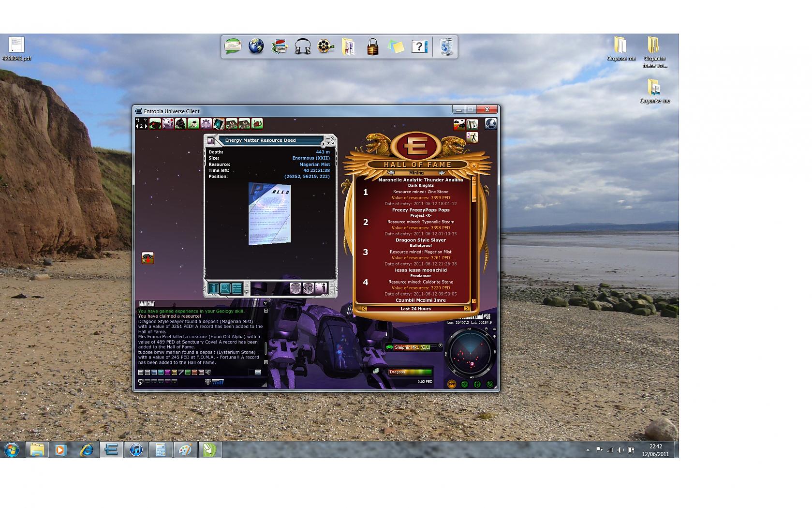The image size is (812, 508).
Task: Click the chat send bubble button
Action: [x=258, y=373]
